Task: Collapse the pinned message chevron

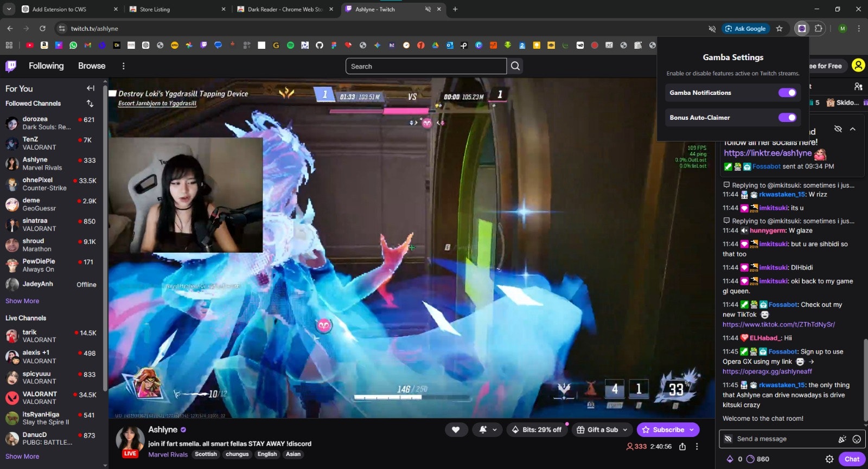Action: 853,129
